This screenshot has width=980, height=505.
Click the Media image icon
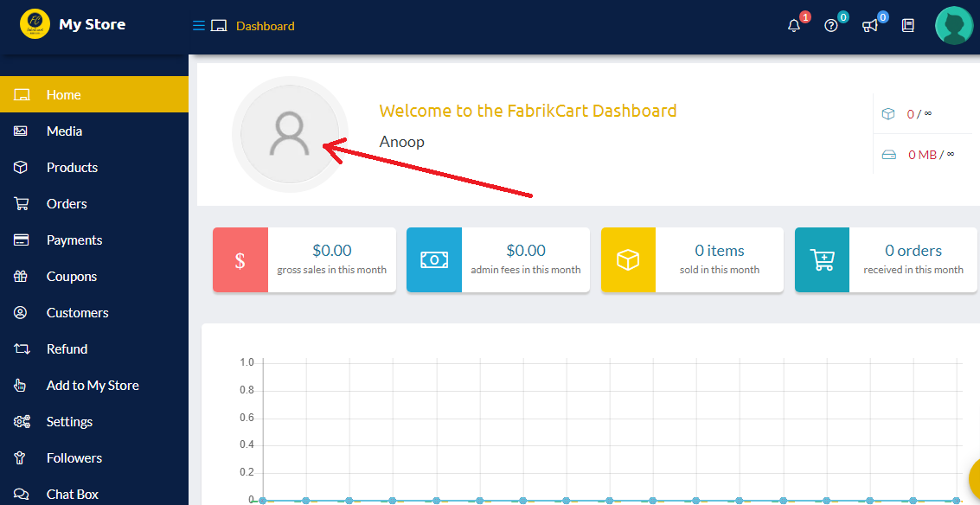(x=21, y=131)
